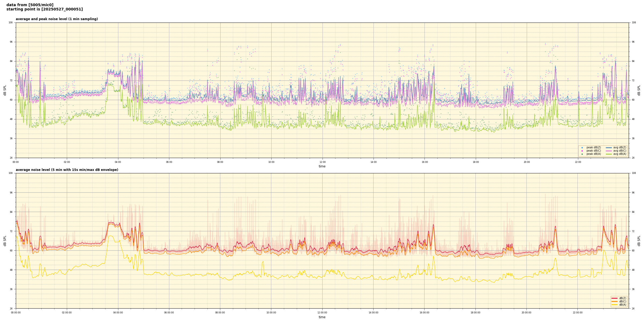
Task: Click the peak dB(Z) legend marker
Action: coord(582,148)
